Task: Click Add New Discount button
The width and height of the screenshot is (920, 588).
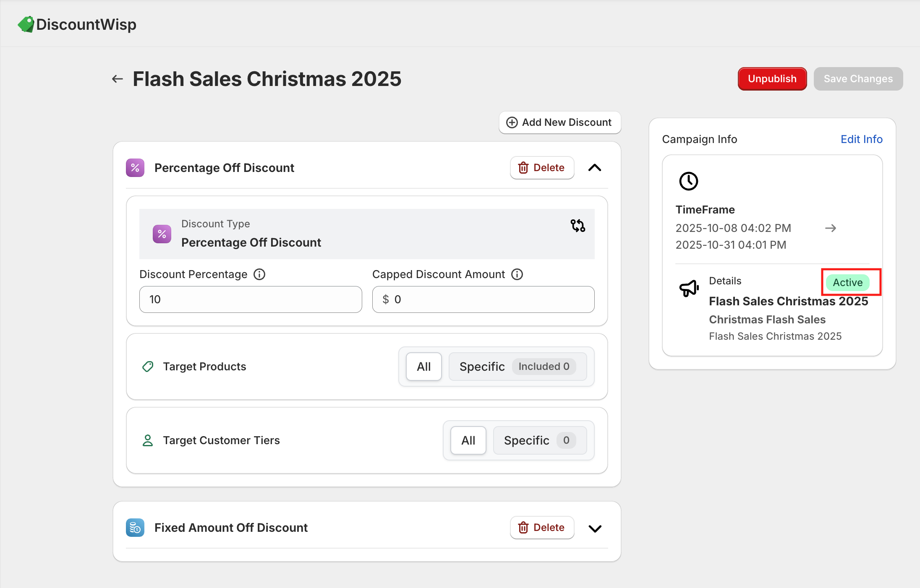Action: click(559, 122)
